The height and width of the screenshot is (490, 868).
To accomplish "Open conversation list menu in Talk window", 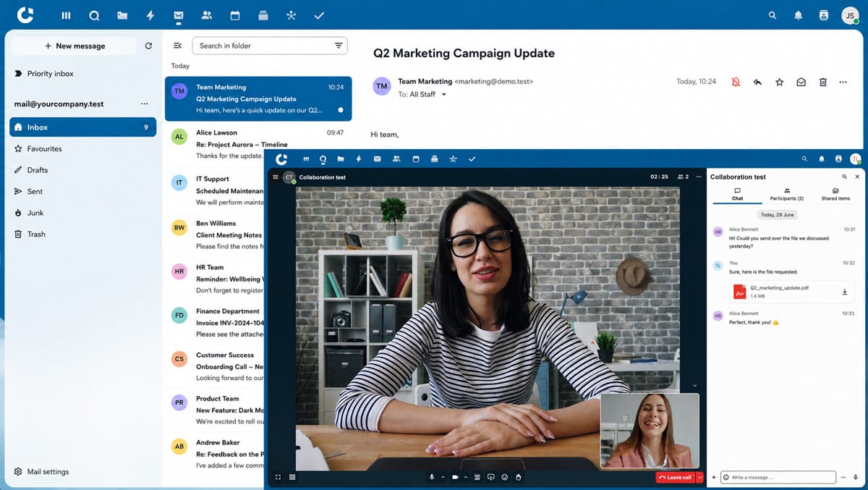I will [x=276, y=177].
